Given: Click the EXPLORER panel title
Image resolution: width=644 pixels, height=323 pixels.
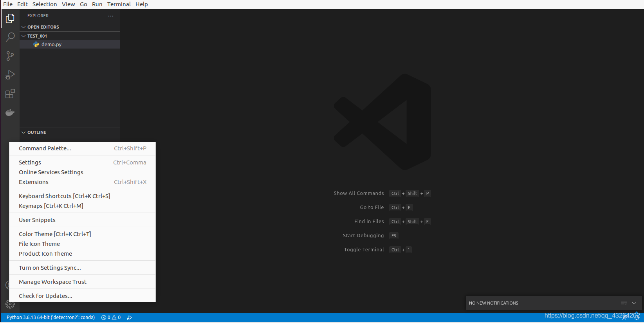Looking at the screenshot, I should tap(38, 16).
